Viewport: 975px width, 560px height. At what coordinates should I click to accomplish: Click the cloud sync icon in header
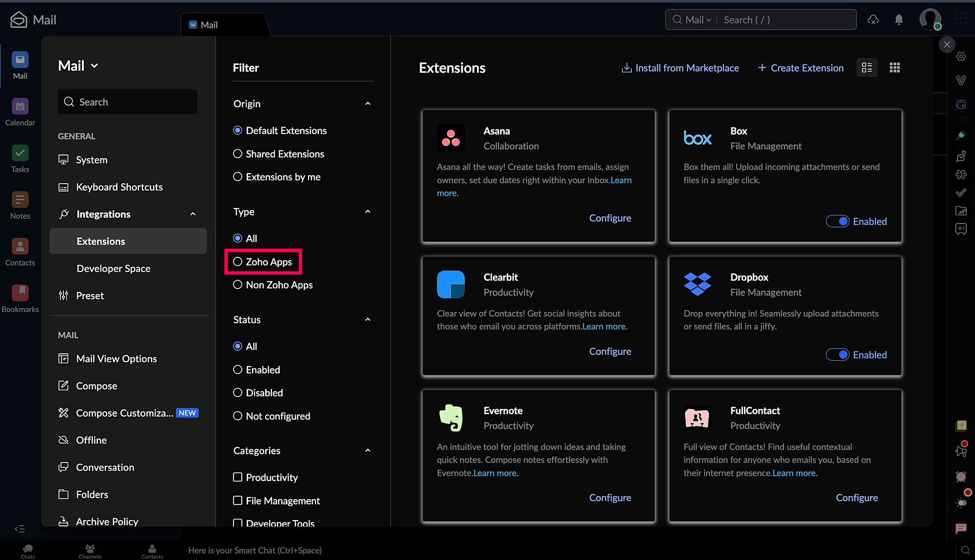(873, 19)
